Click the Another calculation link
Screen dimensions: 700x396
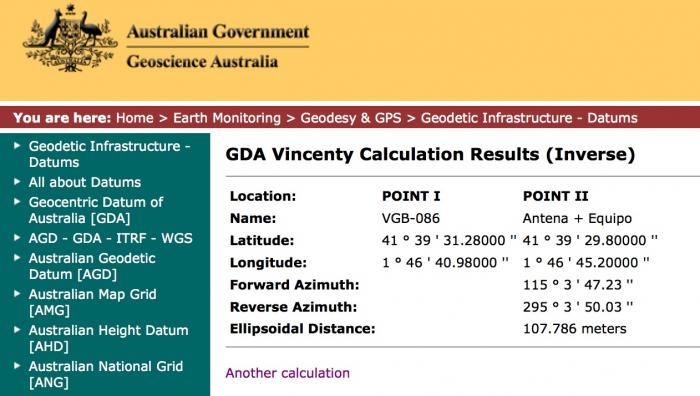click(288, 373)
